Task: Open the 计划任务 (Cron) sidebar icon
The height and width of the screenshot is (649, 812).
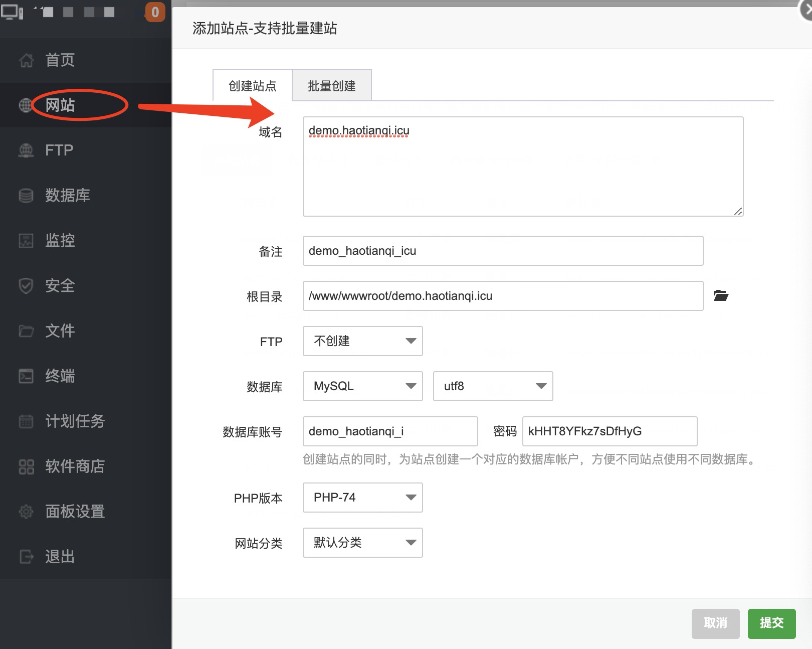Action: [26, 421]
